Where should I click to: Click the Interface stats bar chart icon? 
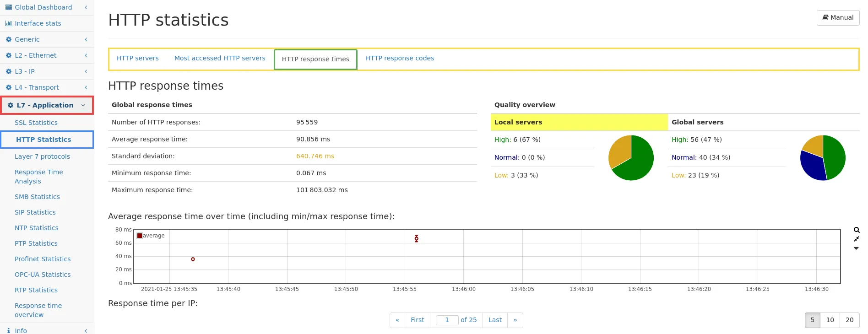tap(8, 23)
